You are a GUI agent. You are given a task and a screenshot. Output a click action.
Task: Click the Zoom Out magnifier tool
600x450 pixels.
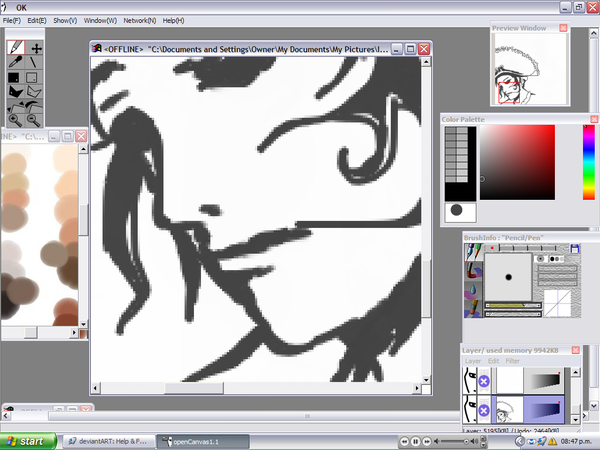[34, 121]
